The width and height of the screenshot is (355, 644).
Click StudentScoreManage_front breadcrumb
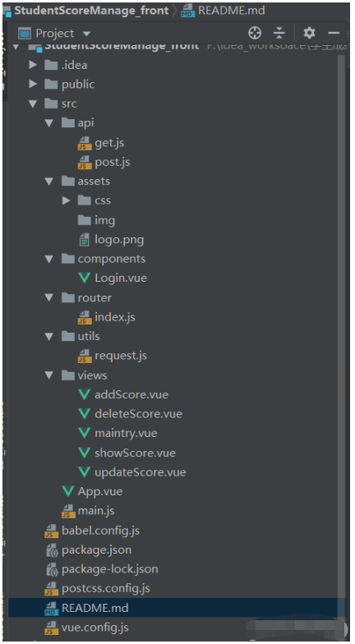(x=91, y=10)
